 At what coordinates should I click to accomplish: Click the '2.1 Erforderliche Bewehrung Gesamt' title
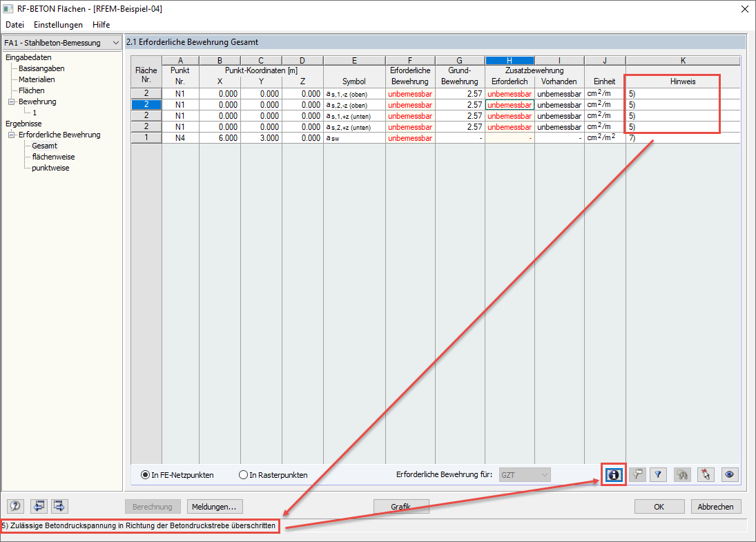(193, 42)
